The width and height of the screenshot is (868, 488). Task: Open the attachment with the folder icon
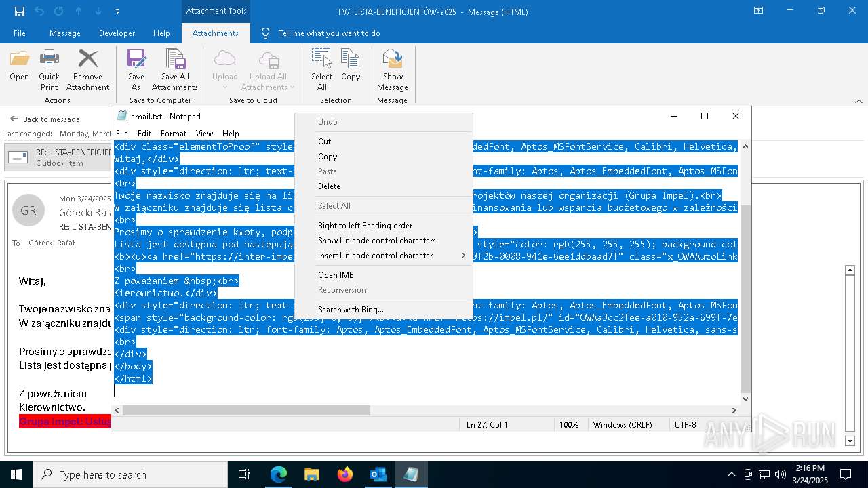19,66
